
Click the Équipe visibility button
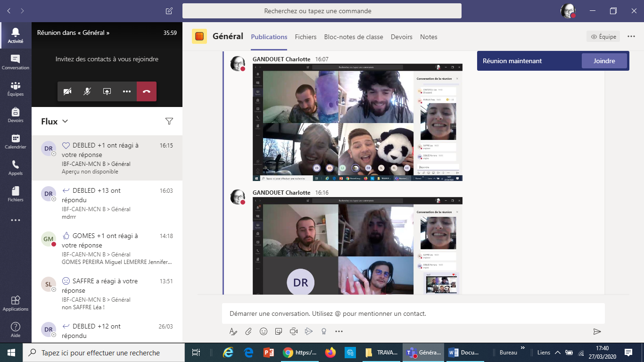point(603,36)
